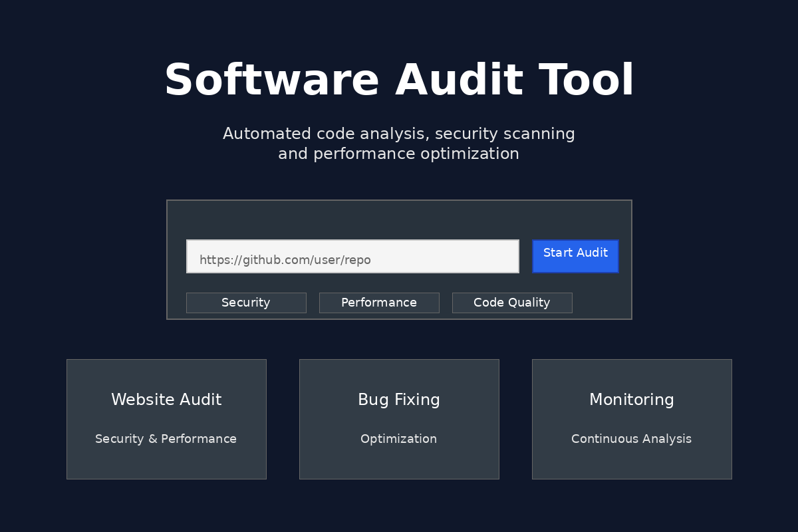Click the Optimization label under Bug Fixing
Image resolution: width=798 pixels, height=532 pixels.
[x=399, y=439]
